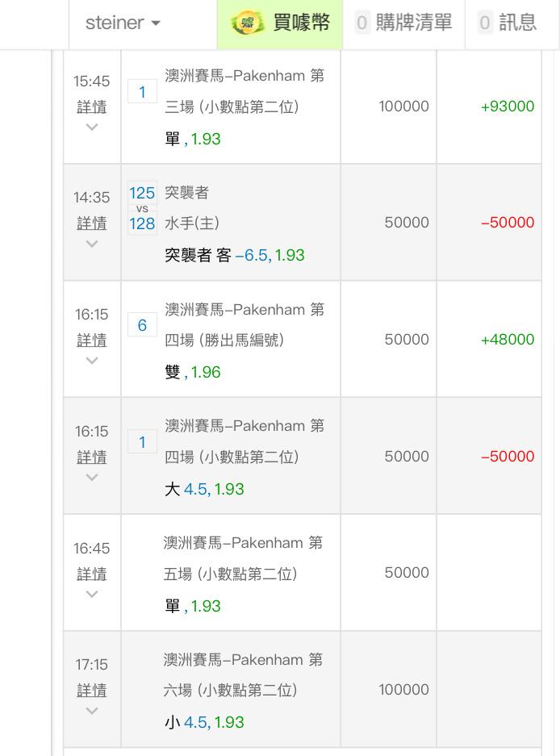Open the 訊息 messages tab
The width and height of the screenshot is (560, 756).
(x=508, y=23)
